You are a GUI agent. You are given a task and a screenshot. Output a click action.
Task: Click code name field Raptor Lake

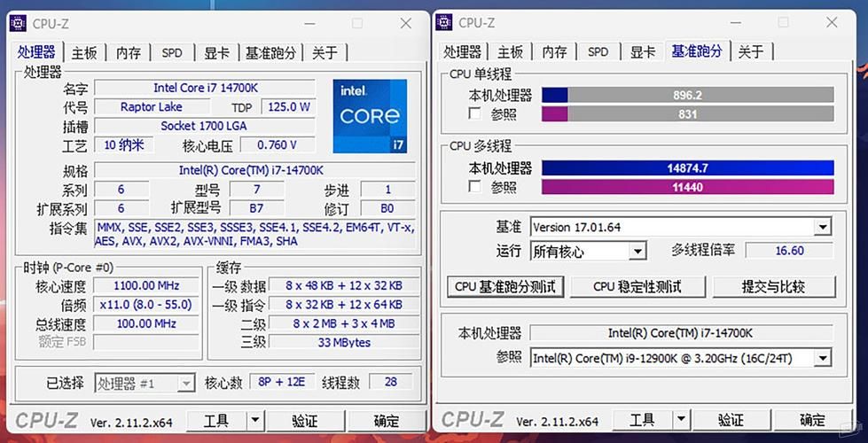(152, 106)
